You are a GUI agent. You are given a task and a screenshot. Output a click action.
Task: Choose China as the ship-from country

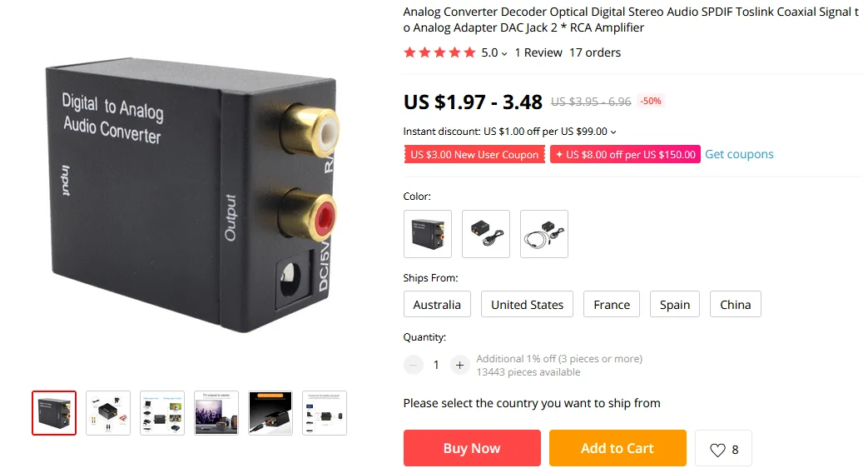click(x=735, y=304)
